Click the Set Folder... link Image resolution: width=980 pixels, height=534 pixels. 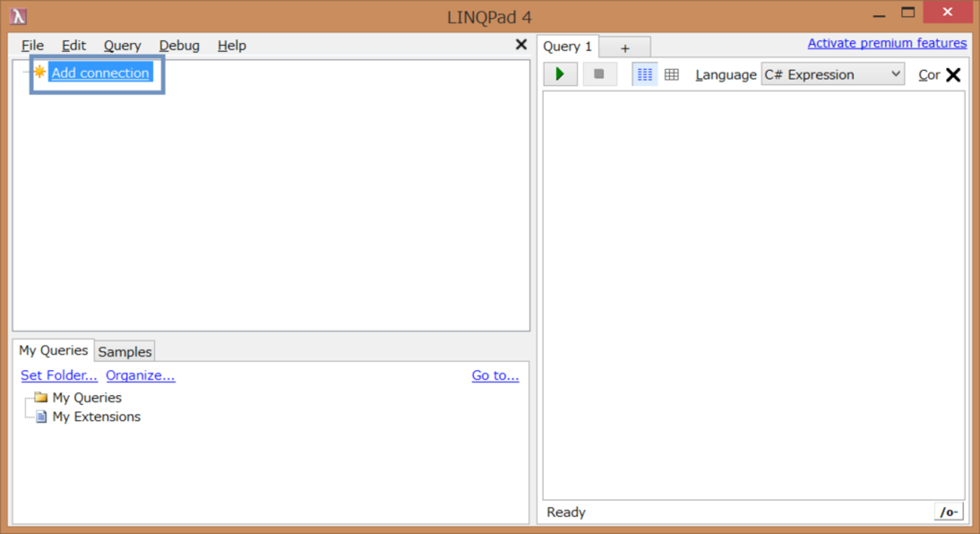tap(59, 375)
